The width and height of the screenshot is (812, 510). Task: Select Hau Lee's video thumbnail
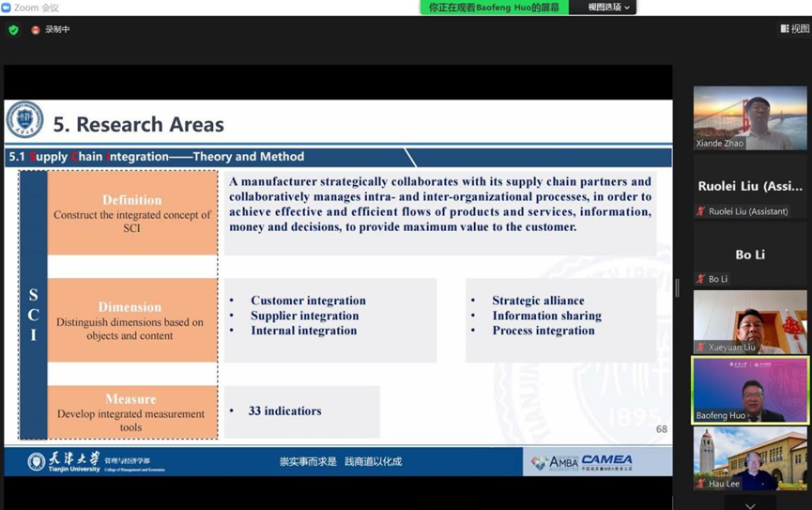[x=750, y=458]
